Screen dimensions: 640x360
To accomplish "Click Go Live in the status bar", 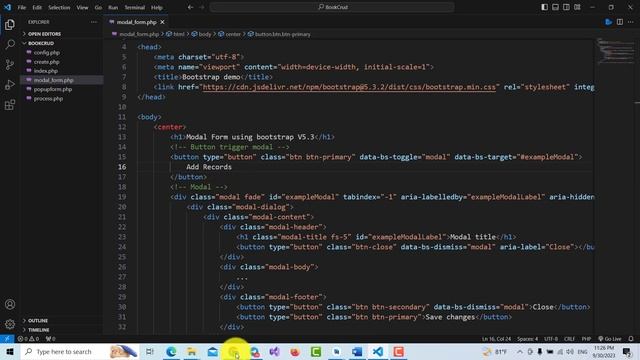I will click(610, 339).
